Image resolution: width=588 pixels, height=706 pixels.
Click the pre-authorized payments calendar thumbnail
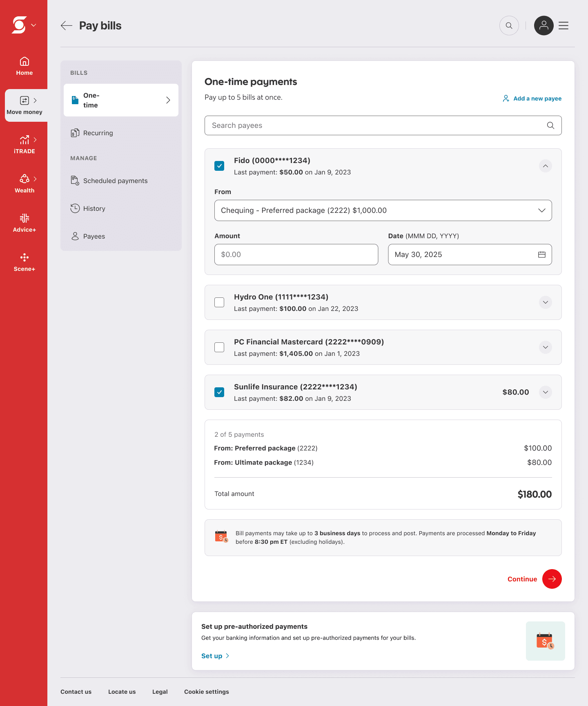(546, 641)
